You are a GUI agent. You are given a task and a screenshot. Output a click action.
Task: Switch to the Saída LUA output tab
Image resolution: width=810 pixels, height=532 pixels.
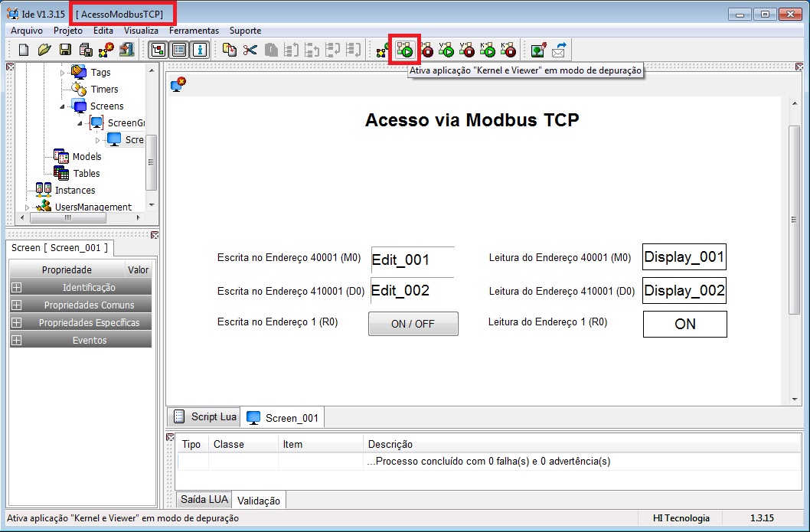[204, 499]
